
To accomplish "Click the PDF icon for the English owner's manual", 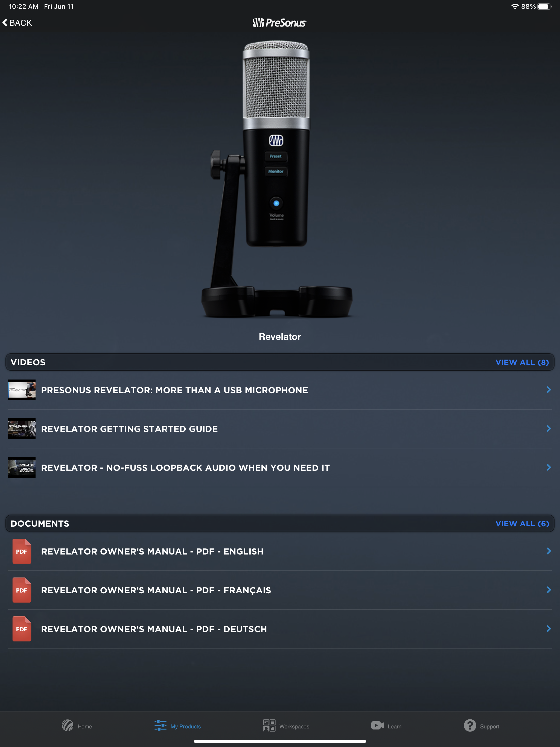I will (22, 551).
